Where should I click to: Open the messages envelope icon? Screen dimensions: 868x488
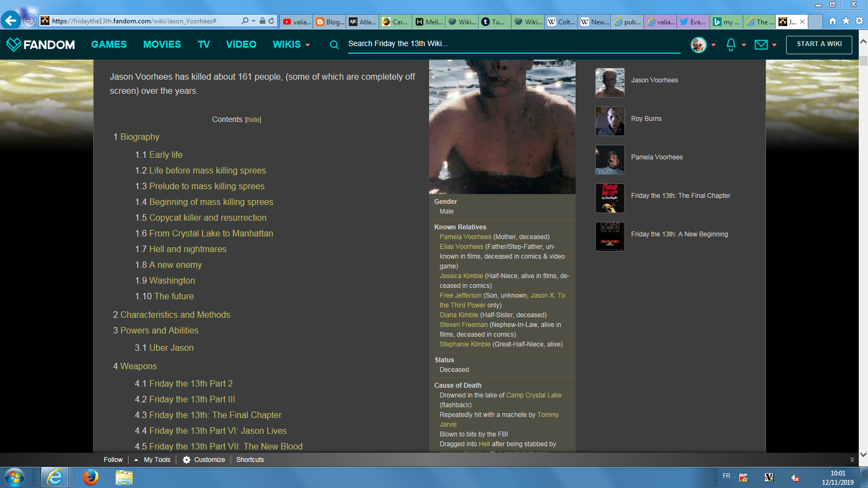coord(761,44)
